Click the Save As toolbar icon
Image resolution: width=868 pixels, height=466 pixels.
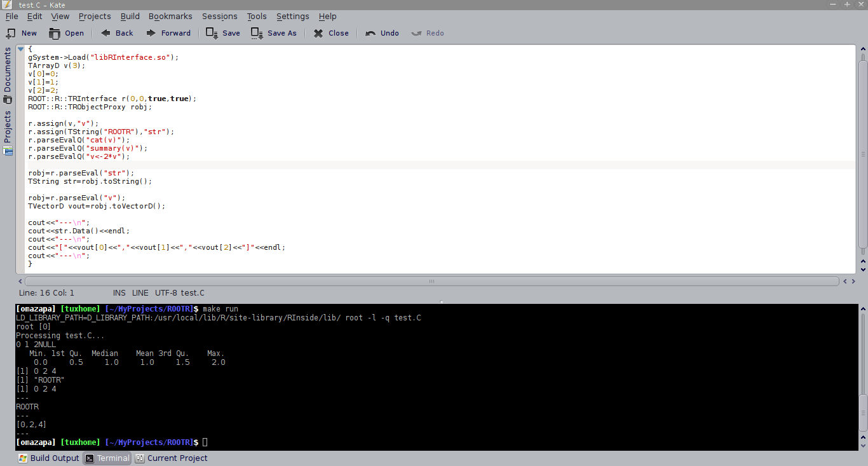[x=257, y=33]
